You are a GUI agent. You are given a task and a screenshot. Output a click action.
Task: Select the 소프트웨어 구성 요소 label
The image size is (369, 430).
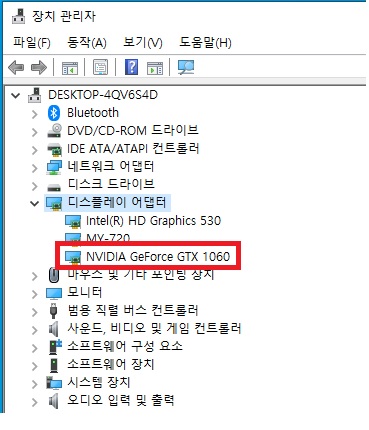click(125, 346)
